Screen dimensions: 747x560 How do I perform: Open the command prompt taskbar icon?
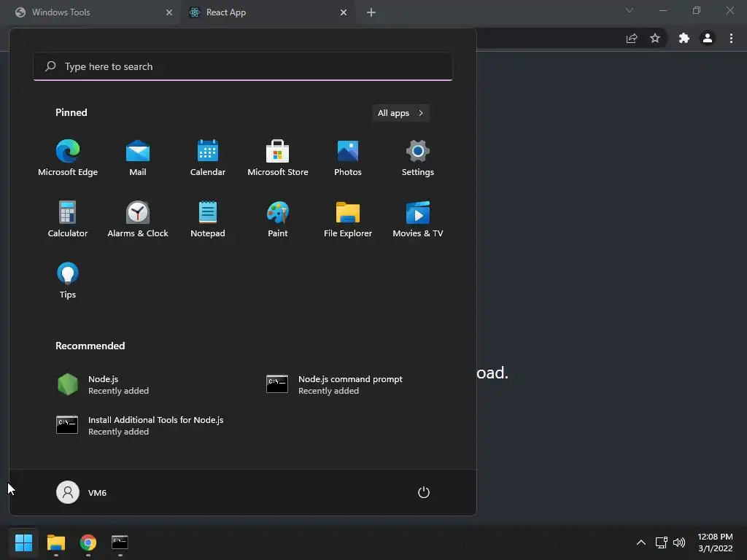point(120,542)
